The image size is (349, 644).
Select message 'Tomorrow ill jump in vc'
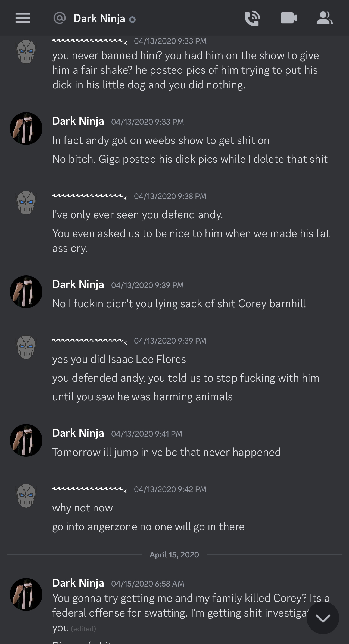(x=166, y=452)
